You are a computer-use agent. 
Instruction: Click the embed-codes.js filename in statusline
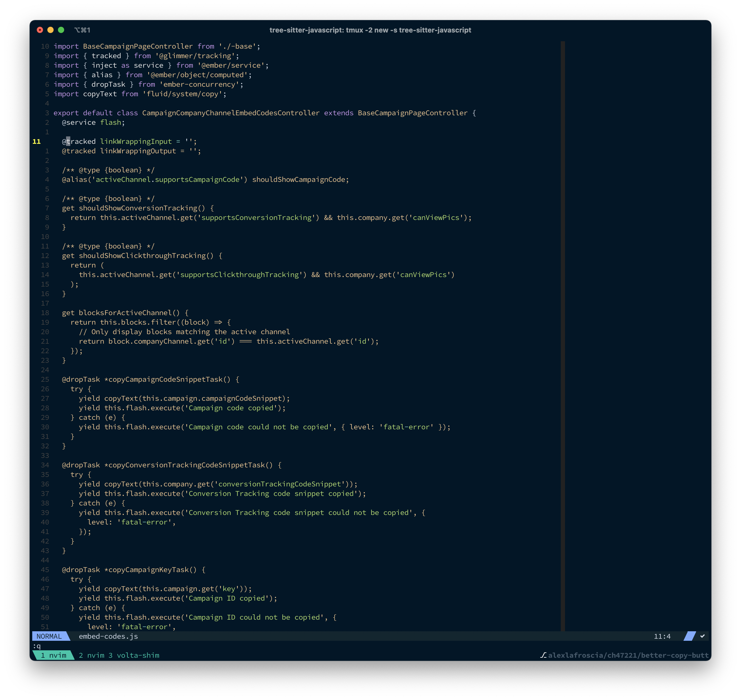point(108,636)
